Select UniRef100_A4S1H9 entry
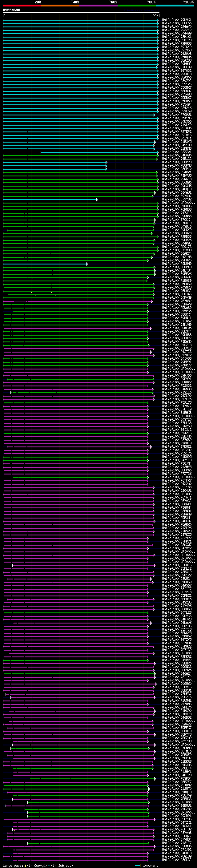Viewport: 197px width, 868px height. tap(176, 145)
